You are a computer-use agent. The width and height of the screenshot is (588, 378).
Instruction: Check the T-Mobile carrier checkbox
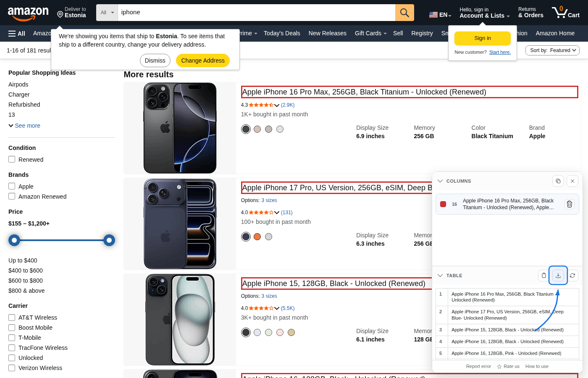(12, 338)
